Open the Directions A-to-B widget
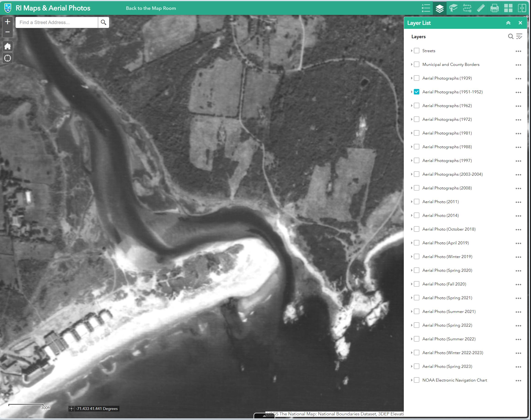 coord(467,8)
